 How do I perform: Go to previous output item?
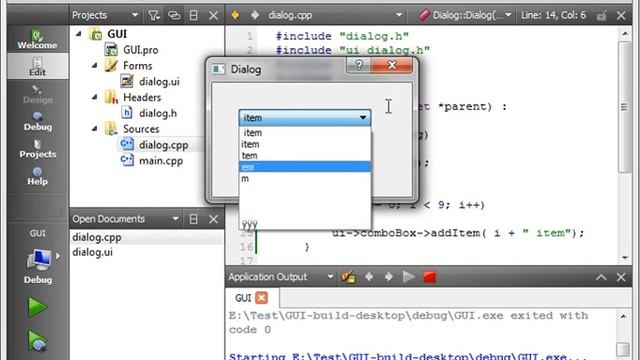[x=369, y=277]
